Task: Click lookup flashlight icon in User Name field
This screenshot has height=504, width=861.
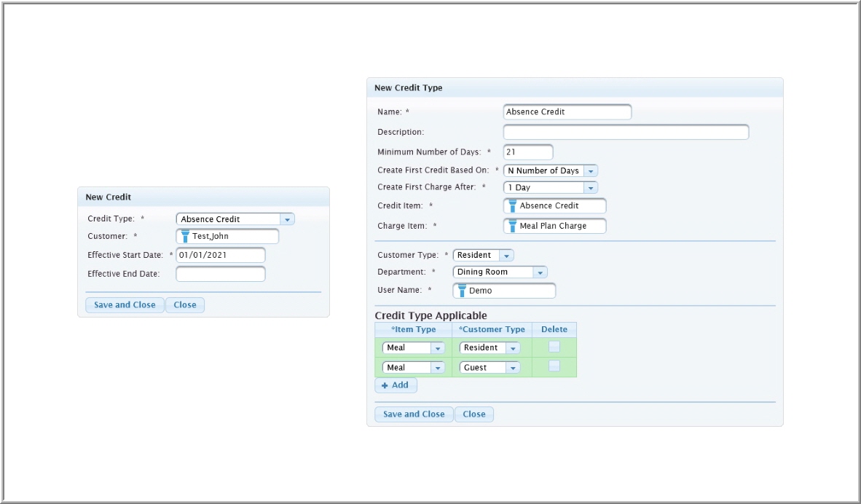Action: click(461, 291)
